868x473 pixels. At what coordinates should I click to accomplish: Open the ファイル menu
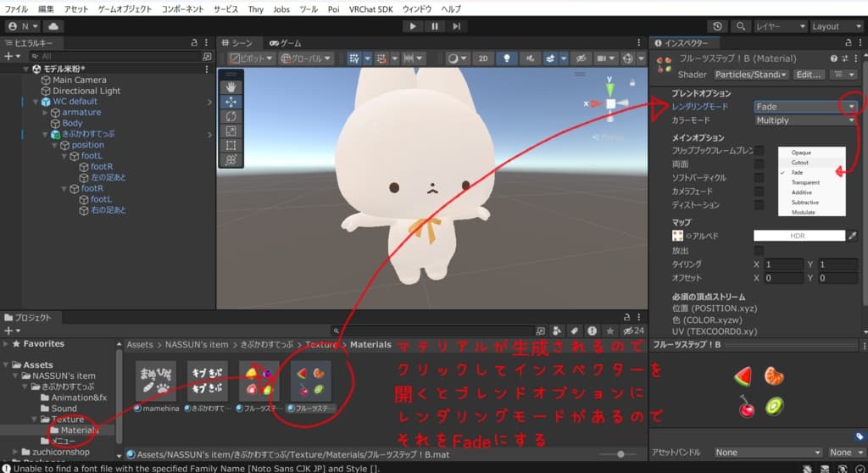click(x=16, y=8)
